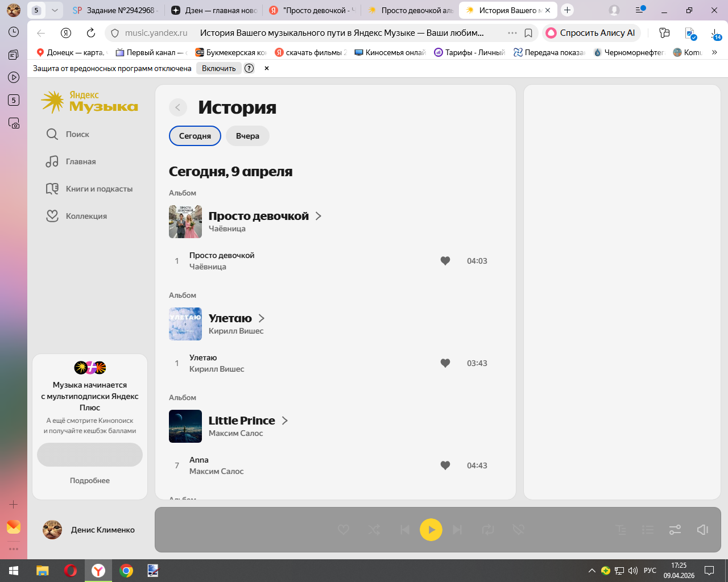The height and width of the screenshot is (582, 728).
Task: Open Little Prince album cover thumbnail
Action: pyautogui.click(x=185, y=426)
